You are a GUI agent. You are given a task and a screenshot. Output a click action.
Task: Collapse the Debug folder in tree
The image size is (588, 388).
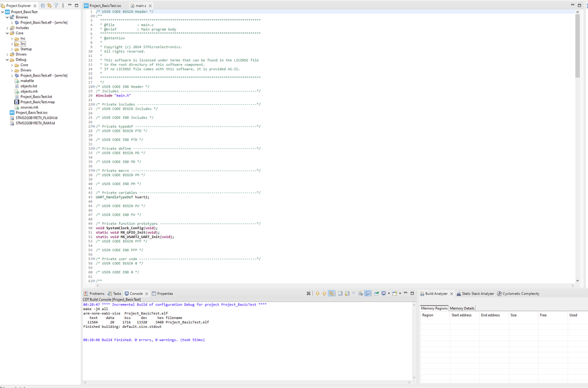pos(7,59)
